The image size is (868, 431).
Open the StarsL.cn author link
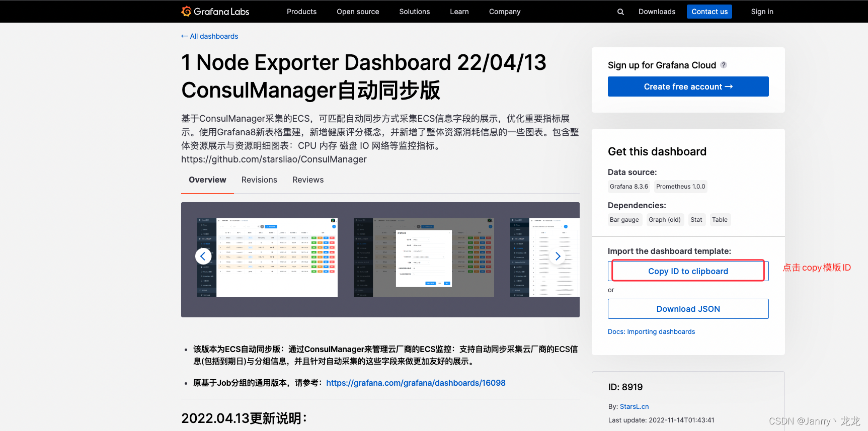634,407
